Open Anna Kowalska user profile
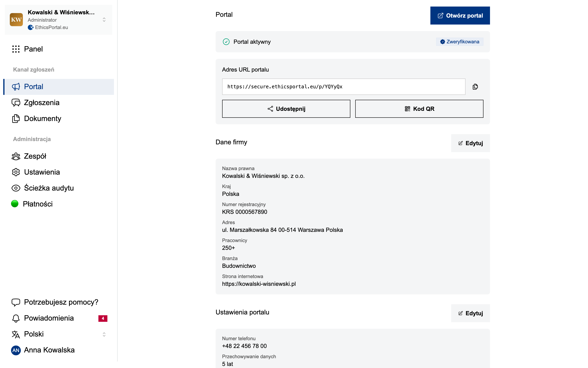 (59, 350)
